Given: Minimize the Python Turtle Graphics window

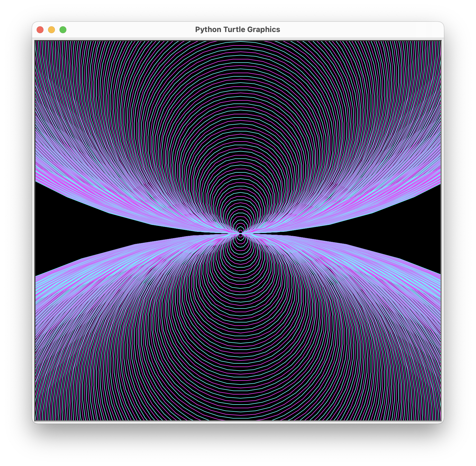Looking at the screenshot, I should (x=51, y=30).
